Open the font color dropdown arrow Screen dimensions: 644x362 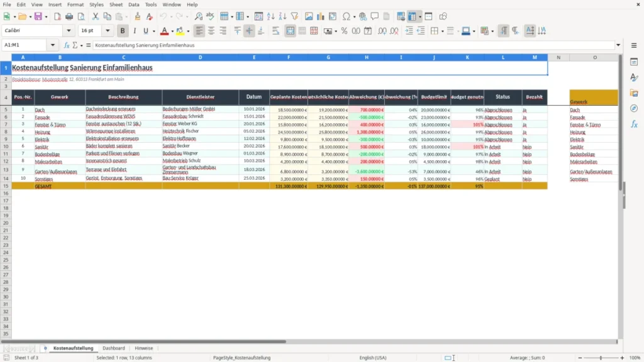coord(172,31)
